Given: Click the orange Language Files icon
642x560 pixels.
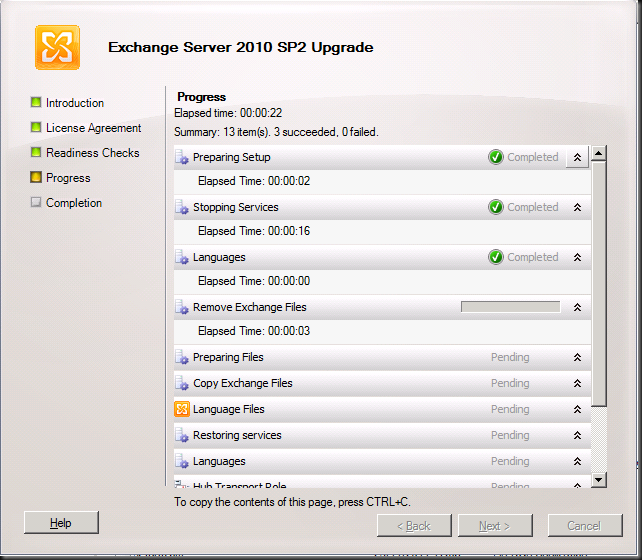Looking at the screenshot, I should point(182,409).
